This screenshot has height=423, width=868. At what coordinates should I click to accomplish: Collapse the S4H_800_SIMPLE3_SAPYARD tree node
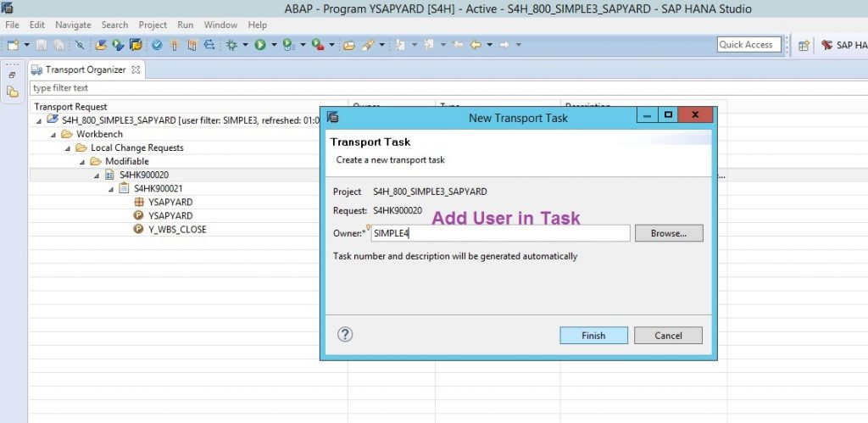[x=39, y=120]
